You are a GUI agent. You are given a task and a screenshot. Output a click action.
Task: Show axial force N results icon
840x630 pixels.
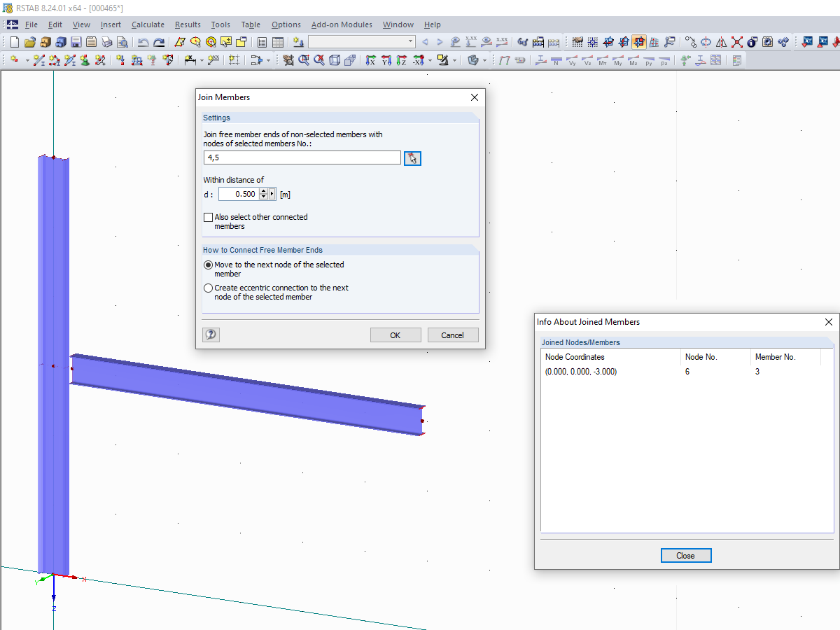(558, 61)
